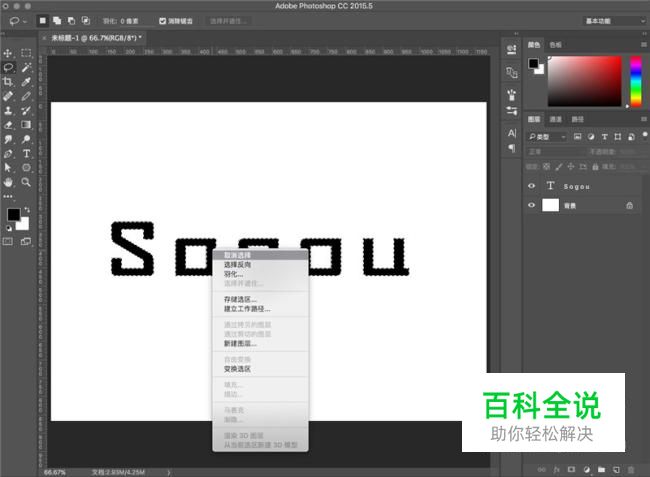Select the Gradient tool
Viewport: 650px width, 477px height.
pos(26,124)
